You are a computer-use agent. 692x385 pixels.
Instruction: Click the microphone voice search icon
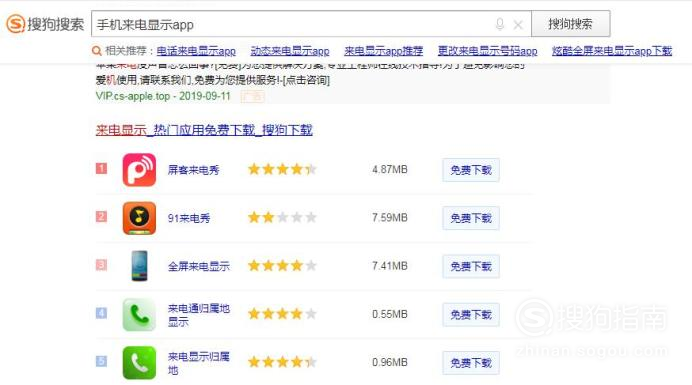pos(500,24)
